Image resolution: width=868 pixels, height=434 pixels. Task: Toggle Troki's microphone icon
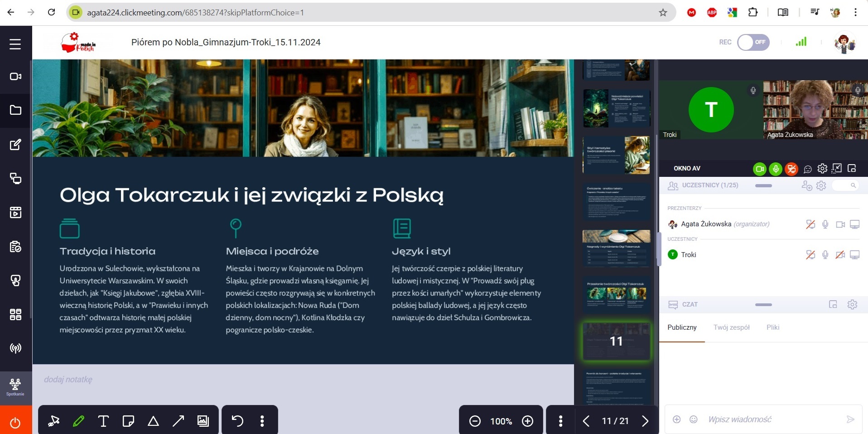(x=825, y=255)
